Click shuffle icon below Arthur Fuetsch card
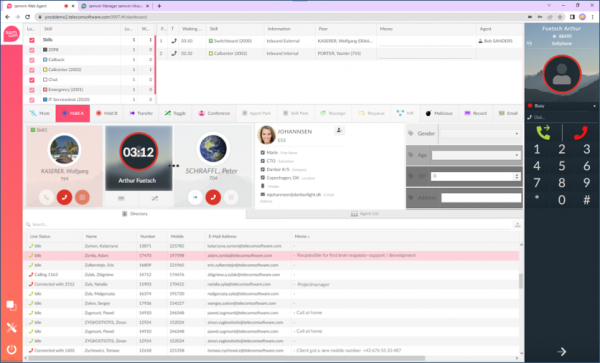 [155, 199]
